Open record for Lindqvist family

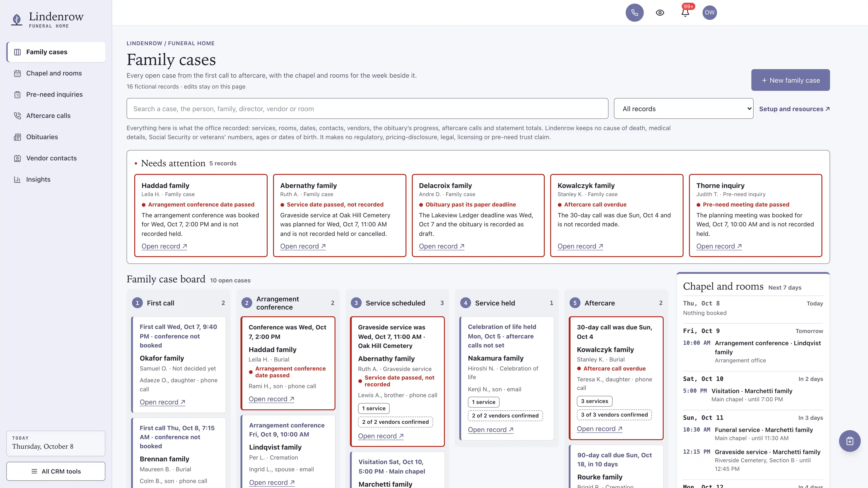tap(271, 482)
